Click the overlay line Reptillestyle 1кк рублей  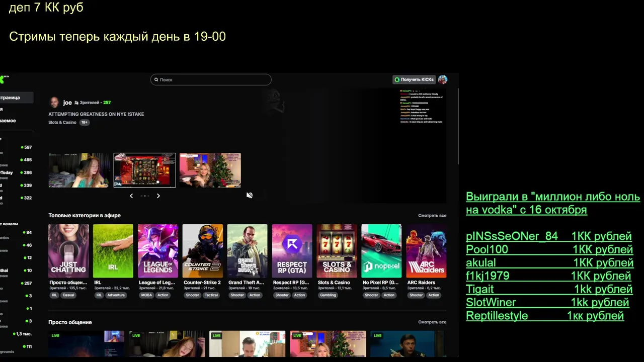(545, 316)
